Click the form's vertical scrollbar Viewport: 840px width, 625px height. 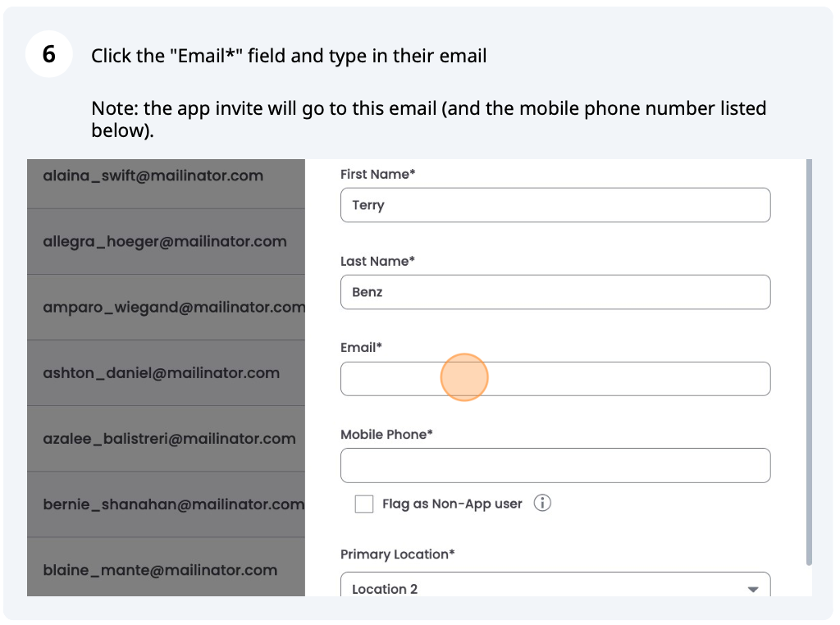(809, 361)
